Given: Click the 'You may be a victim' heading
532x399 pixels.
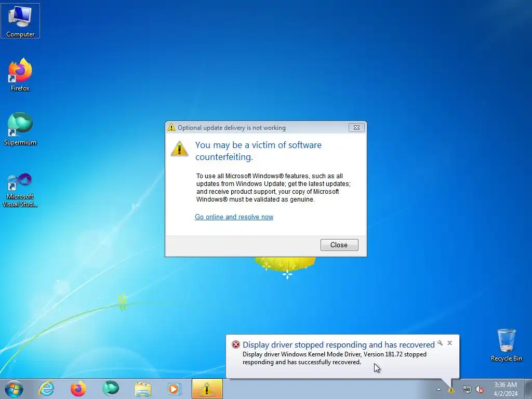Looking at the screenshot, I should coord(258,151).
